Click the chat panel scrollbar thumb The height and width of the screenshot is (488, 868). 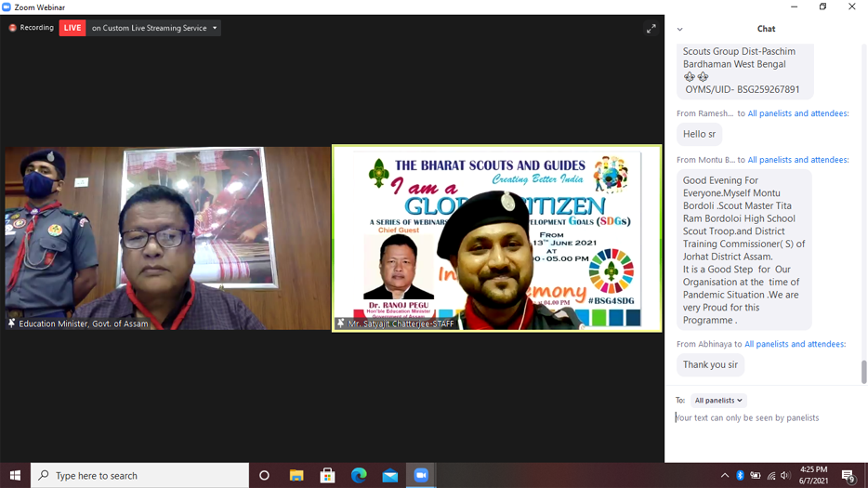coord(863,372)
